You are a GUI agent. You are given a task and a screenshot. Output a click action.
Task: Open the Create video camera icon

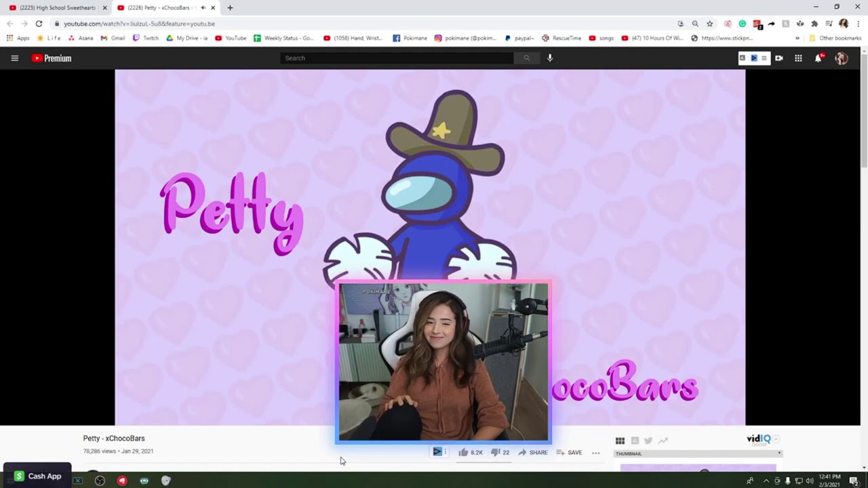click(779, 58)
